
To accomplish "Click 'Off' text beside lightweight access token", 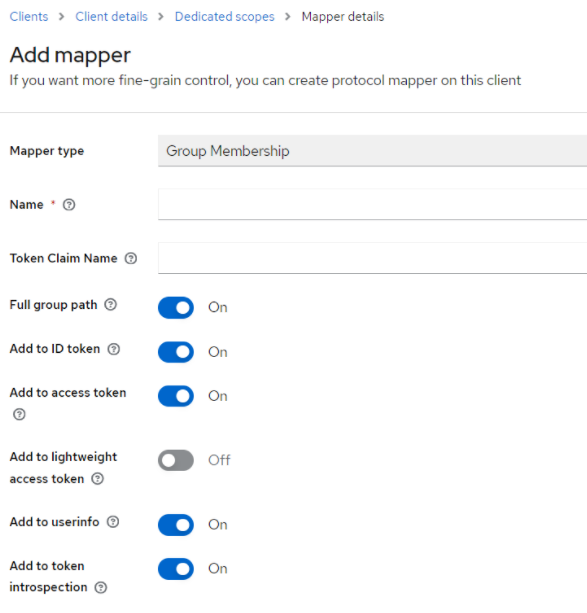I will click(219, 460).
